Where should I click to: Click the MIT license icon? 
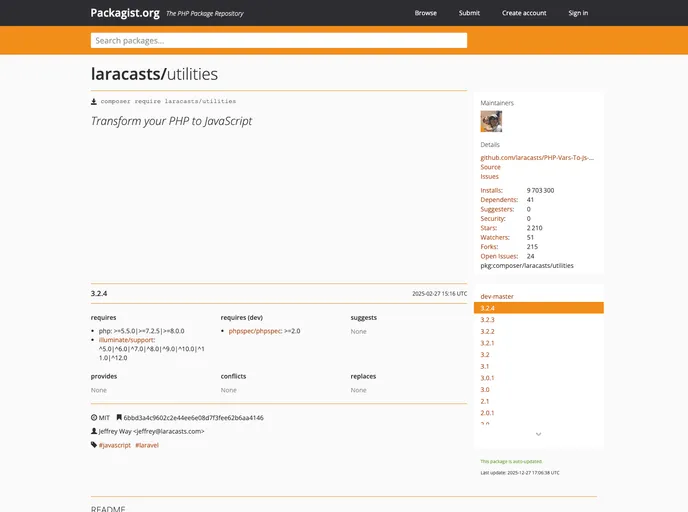coord(94,417)
